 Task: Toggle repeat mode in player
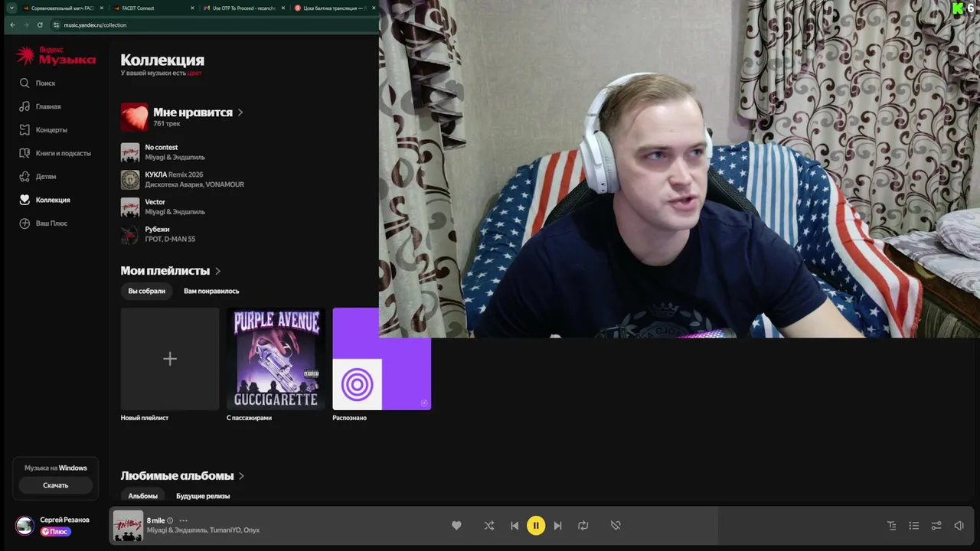tap(583, 526)
